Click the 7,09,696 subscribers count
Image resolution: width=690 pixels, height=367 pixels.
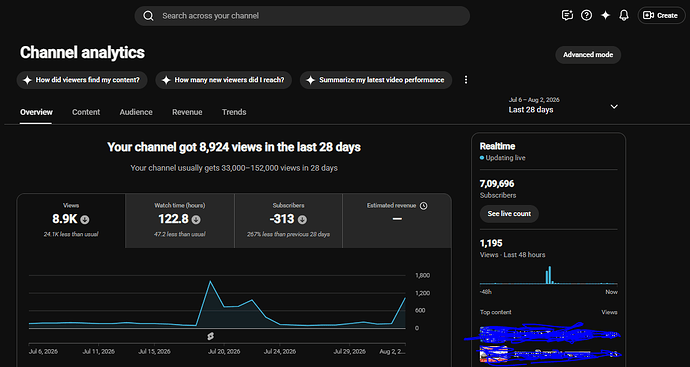(x=497, y=184)
